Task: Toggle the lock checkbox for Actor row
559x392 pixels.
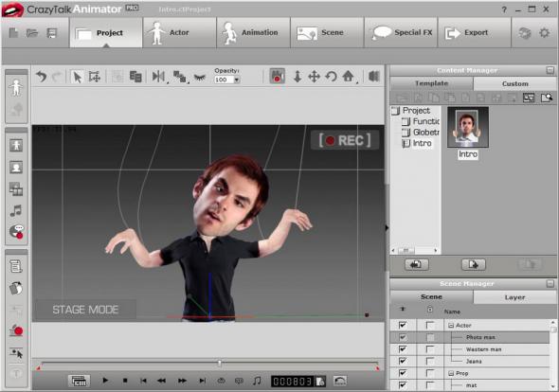Action: [430, 325]
